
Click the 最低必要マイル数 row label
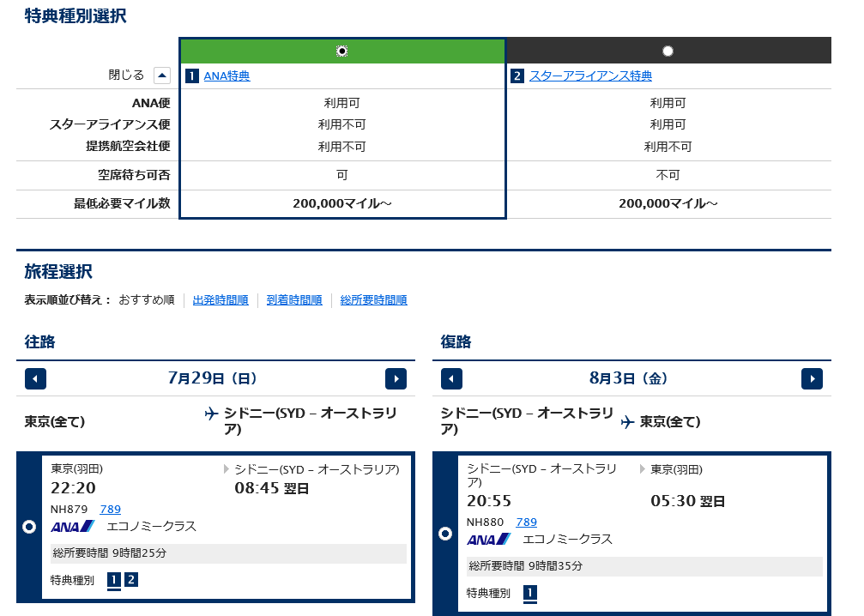(122, 203)
